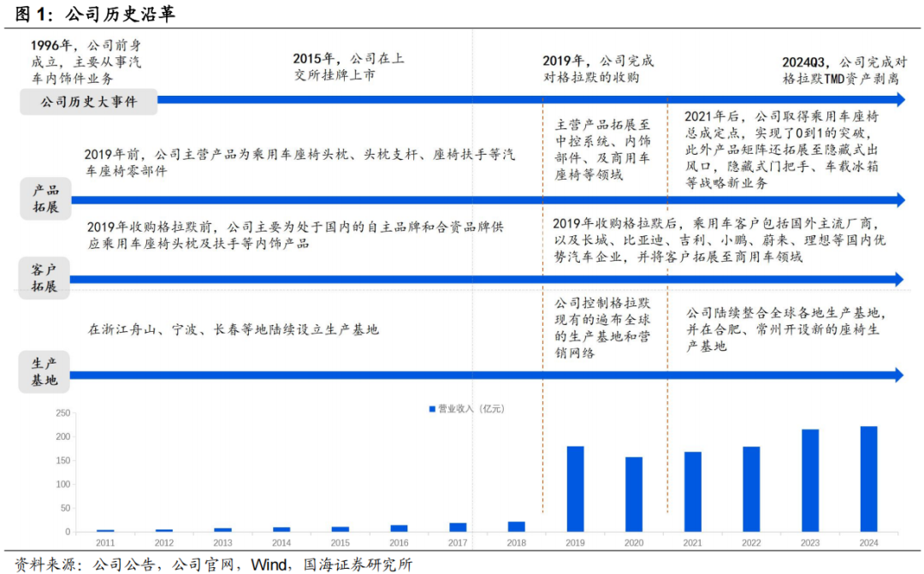
Task: Click the 2021年后 乘用车座椅总成定点 text
Action: click(x=781, y=150)
